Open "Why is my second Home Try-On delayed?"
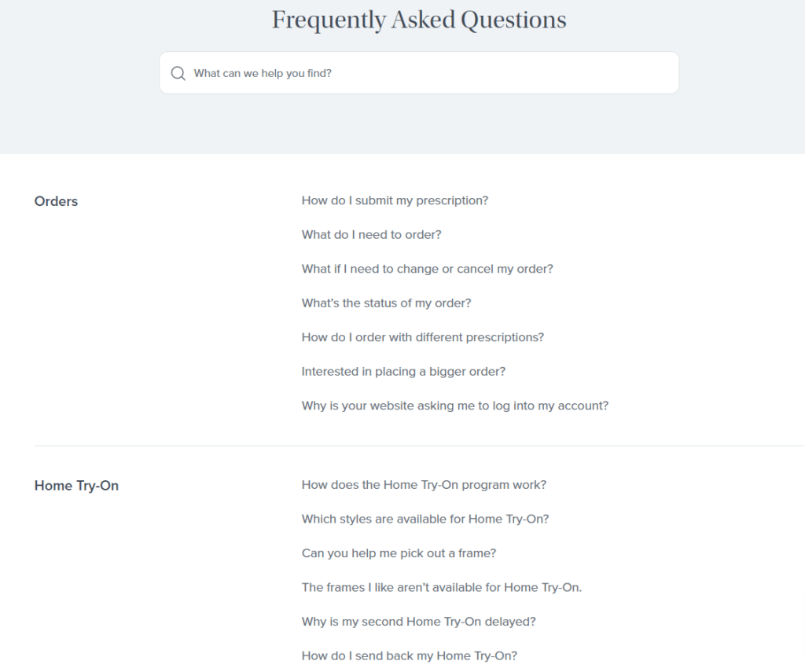The image size is (805, 672). pyautogui.click(x=418, y=622)
